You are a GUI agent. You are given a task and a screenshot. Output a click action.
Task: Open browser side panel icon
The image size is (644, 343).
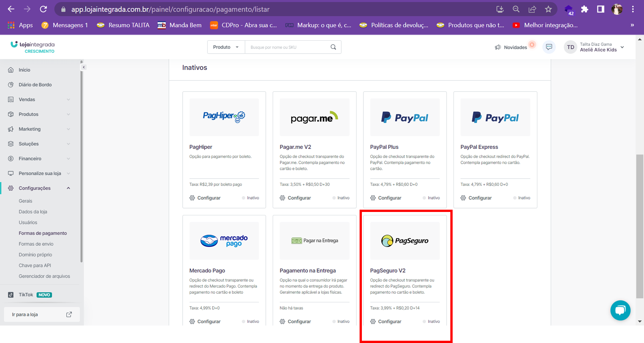coord(600,9)
